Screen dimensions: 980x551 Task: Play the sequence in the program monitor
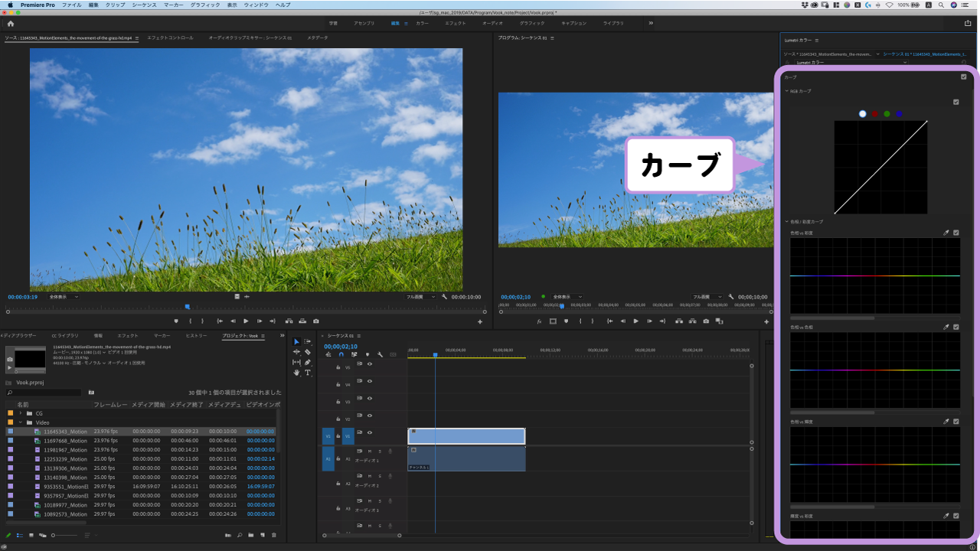coord(635,321)
